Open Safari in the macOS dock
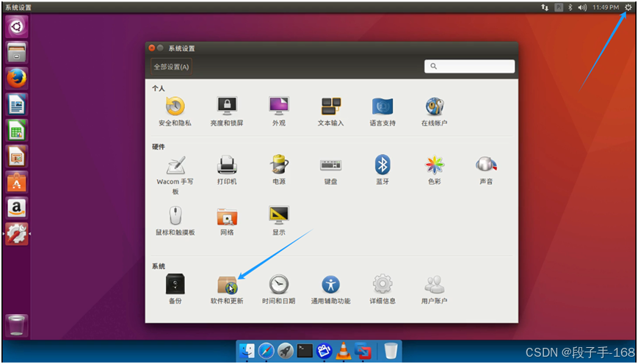Screen dimensions: 638x364 point(266,351)
